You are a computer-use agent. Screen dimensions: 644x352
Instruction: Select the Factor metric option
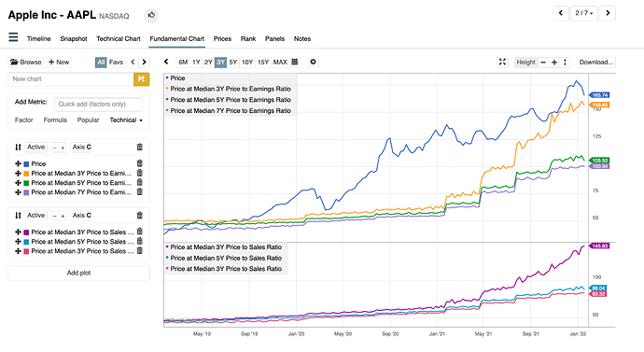[24, 120]
